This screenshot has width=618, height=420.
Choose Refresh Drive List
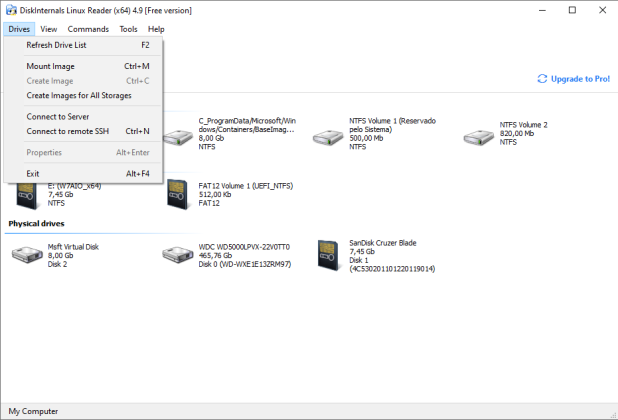83,45
